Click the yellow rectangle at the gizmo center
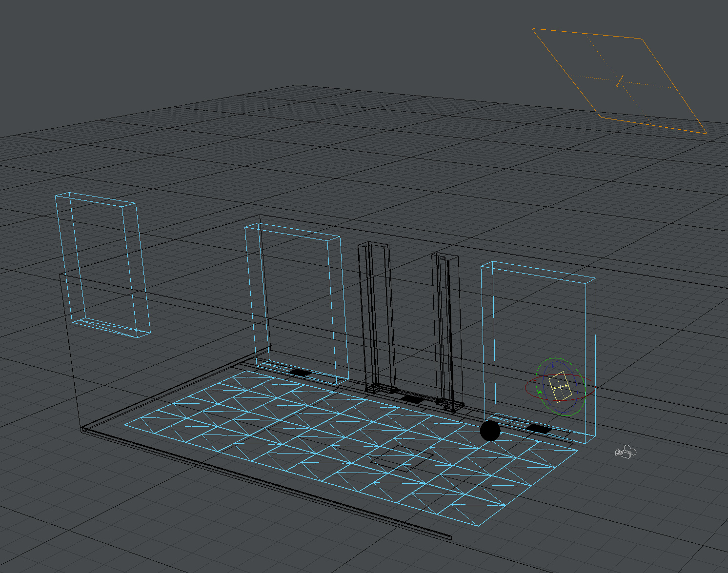This screenshot has height=573, width=728. coord(560,386)
